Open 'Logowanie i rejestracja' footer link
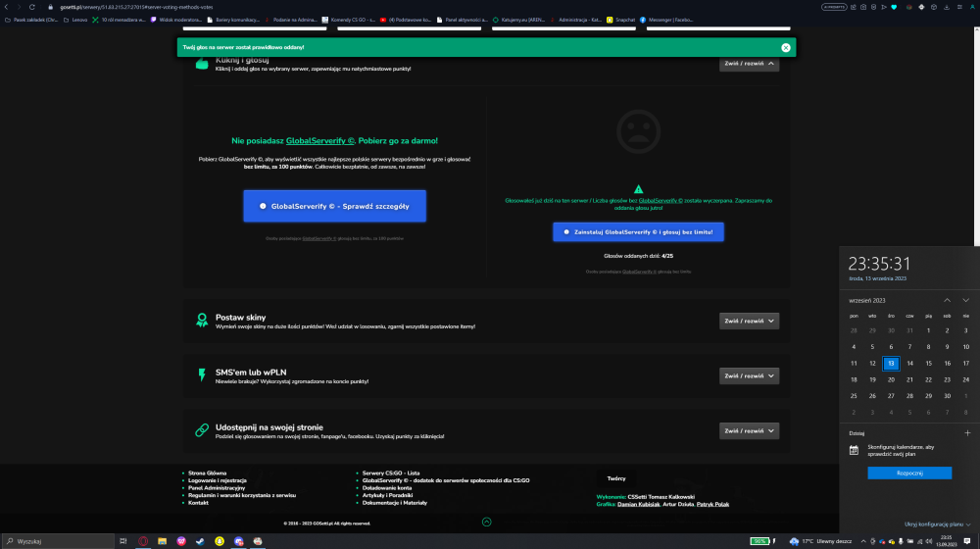The width and height of the screenshot is (980, 549). pyautogui.click(x=217, y=480)
